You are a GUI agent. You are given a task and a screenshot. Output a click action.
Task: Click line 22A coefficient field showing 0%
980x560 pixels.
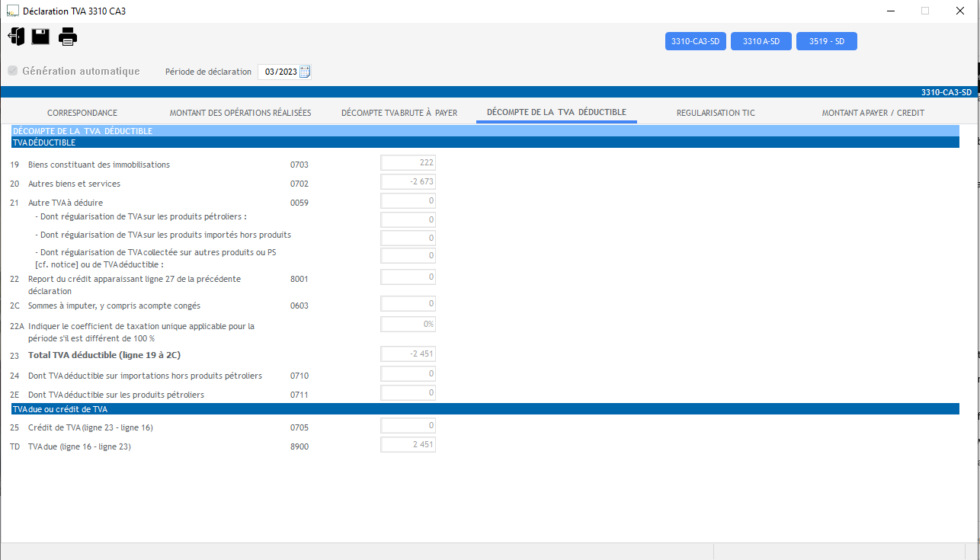pyautogui.click(x=408, y=324)
